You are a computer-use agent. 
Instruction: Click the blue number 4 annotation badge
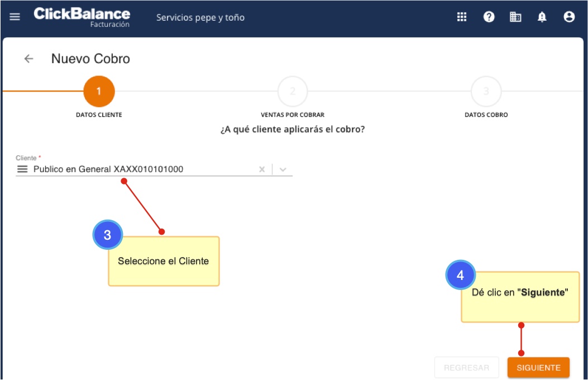pyautogui.click(x=460, y=275)
